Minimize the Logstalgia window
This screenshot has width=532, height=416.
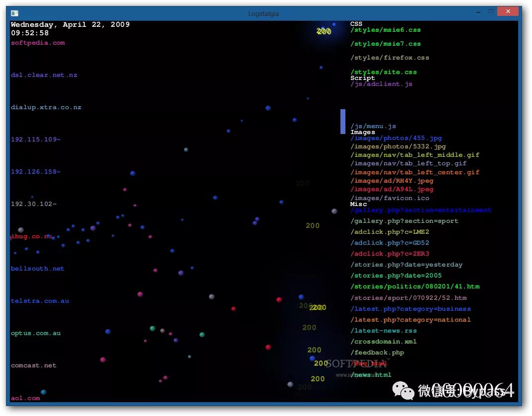point(478,12)
